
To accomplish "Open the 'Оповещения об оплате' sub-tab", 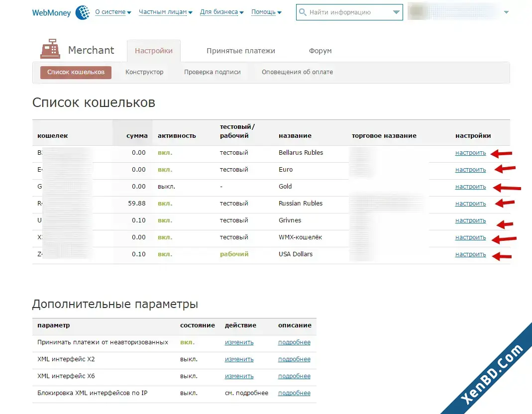I will [x=297, y=72].
